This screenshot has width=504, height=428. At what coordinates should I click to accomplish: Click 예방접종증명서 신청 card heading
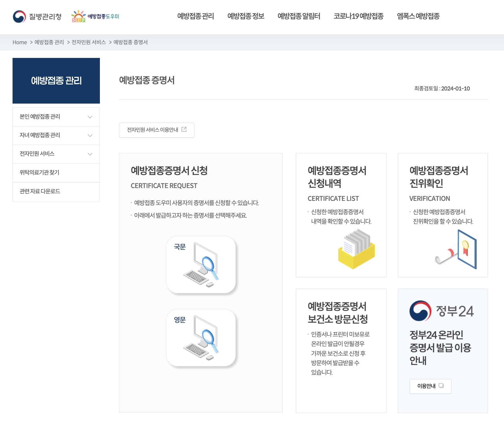pos(169,171)
